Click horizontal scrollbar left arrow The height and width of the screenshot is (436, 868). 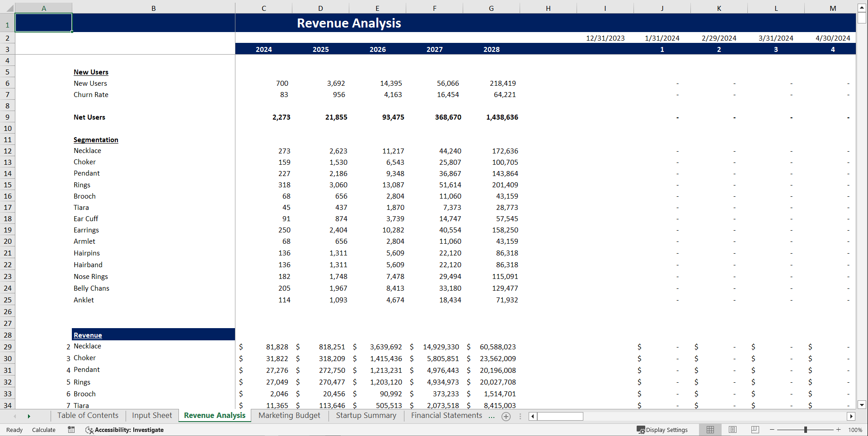533,417
